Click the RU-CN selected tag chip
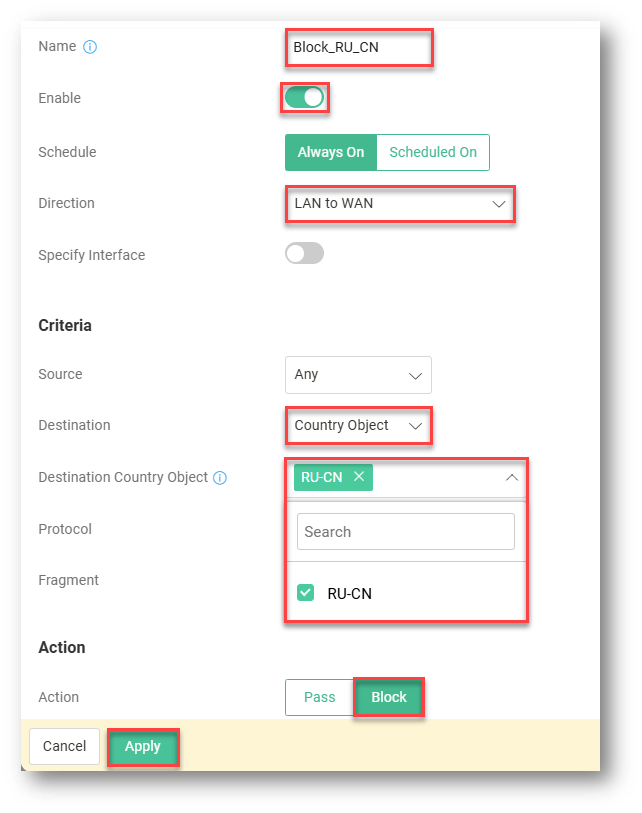 (322, 477)
